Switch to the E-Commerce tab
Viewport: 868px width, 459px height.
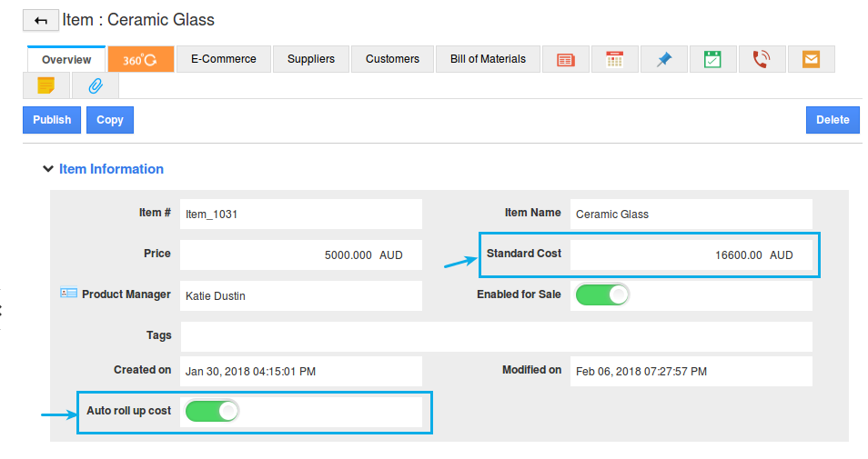coord(223,59)
